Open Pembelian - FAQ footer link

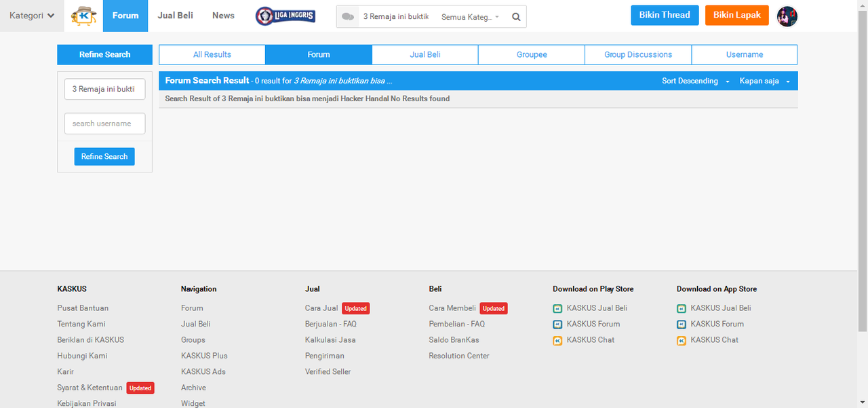(x=457, y=324)
